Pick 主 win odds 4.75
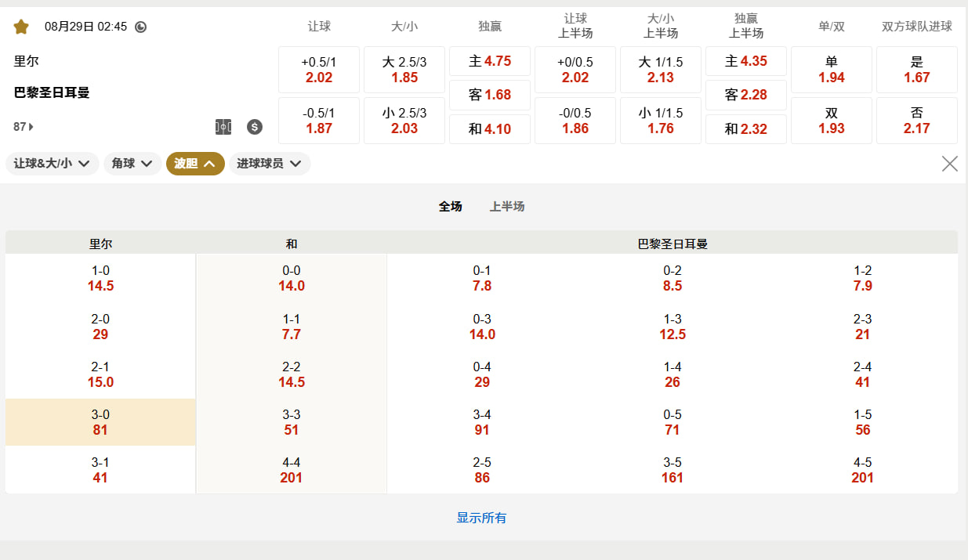This screenshot has height=560, width=968. point(490,61)
